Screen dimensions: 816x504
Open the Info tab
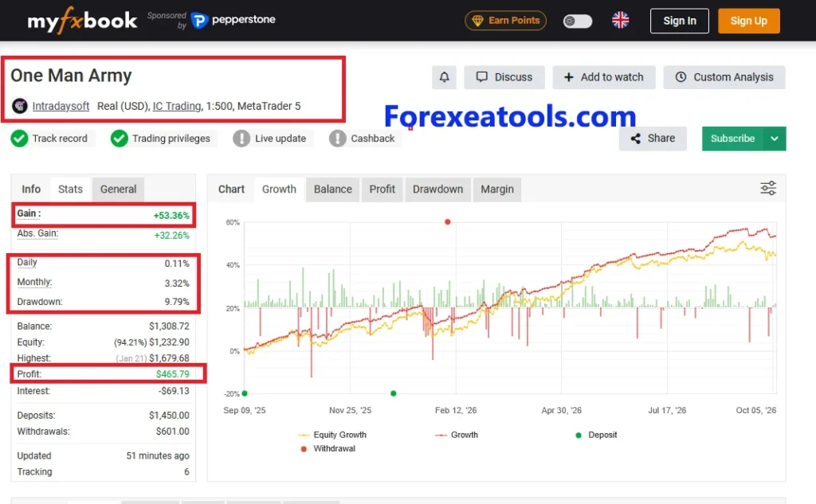pos(31,189)
